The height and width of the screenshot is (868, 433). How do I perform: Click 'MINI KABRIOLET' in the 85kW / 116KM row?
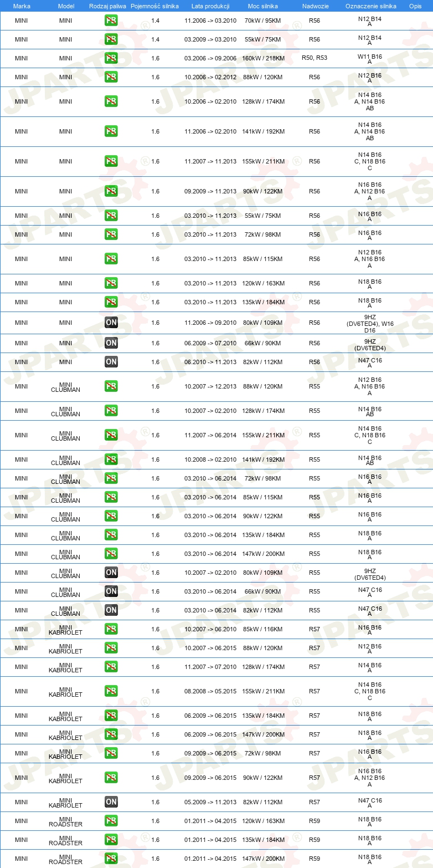(66, 630)
